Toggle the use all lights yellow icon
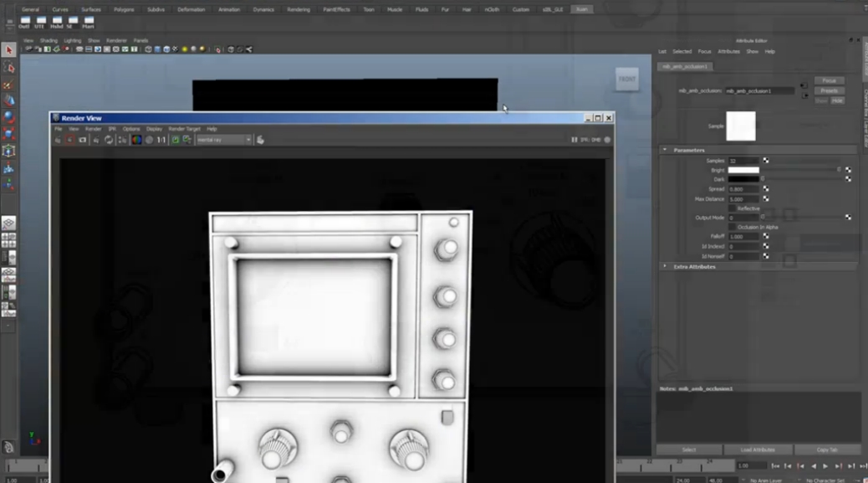This screenshot has height=483, width=868. [x=184, y=49]
